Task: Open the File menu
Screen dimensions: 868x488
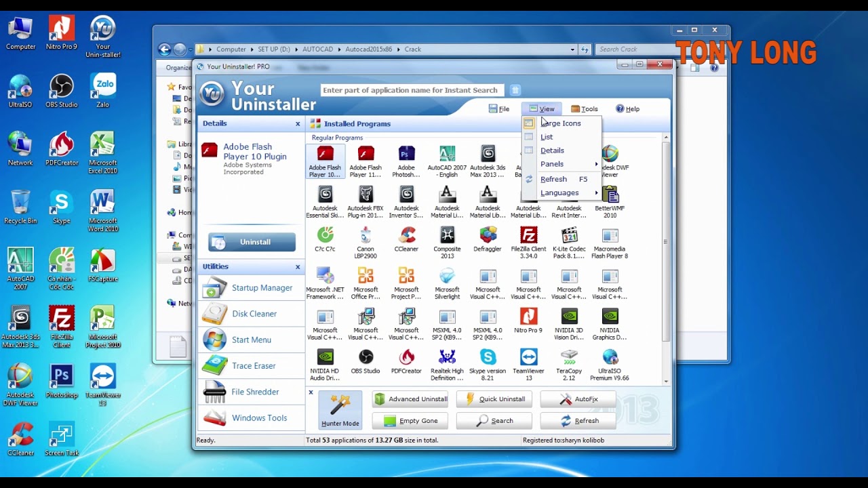Action: click(499, 108)
